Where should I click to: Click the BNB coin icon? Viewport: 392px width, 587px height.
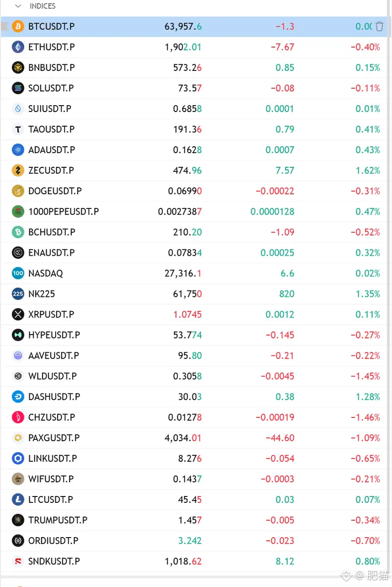coord(18,68)
